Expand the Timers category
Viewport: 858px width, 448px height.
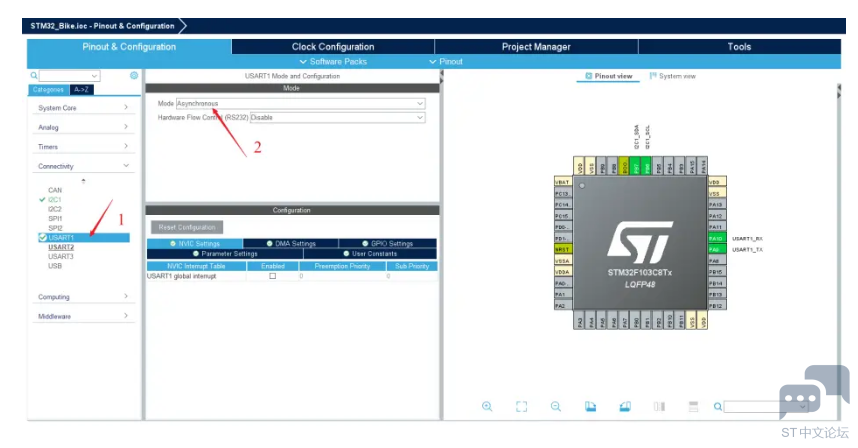[83, 147]
